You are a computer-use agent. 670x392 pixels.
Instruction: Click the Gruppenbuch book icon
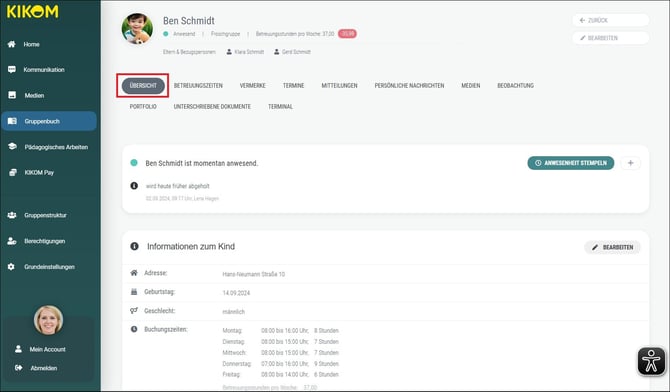point(12,121)
